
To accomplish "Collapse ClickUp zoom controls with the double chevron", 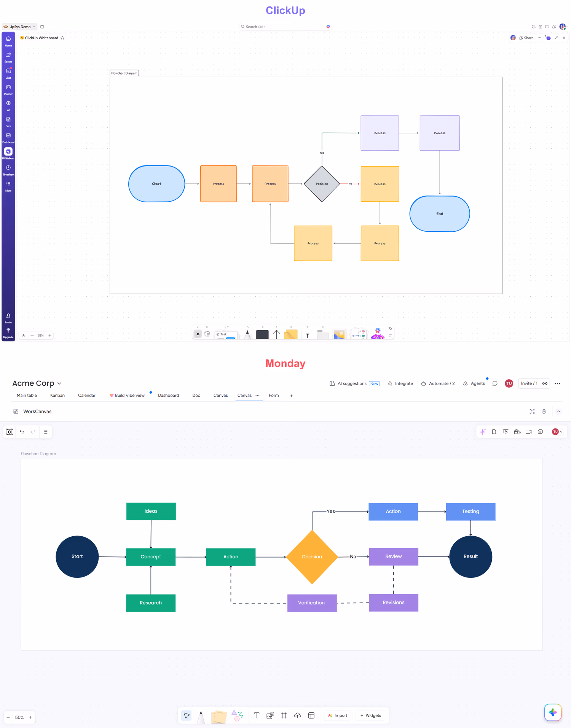I will (24, 335).
